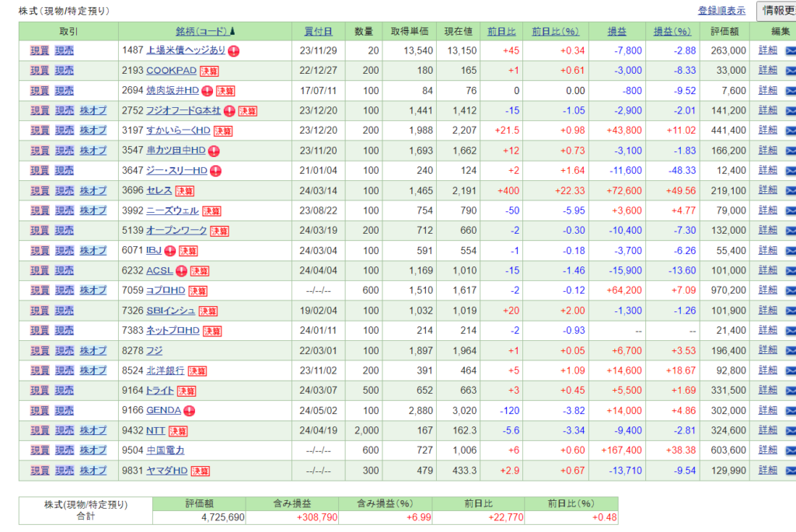Viewport: 796px width, 532px height.
Task: Open the 決算 badge next to NTT
Action: click(178, 430)
